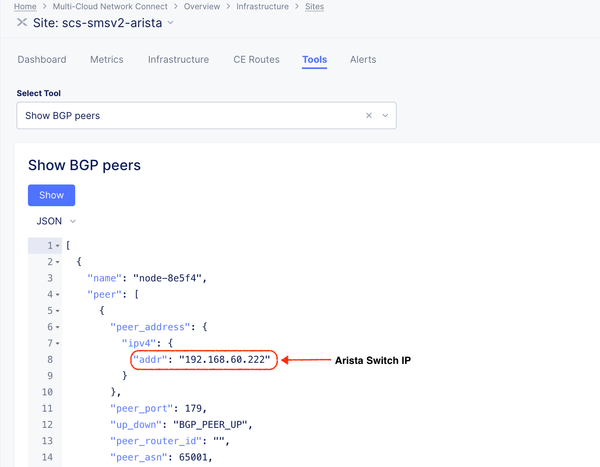Screen dimensions: 600x467
Task: Clear the selected tool with the X icon
Action: [x=368, y=116]
